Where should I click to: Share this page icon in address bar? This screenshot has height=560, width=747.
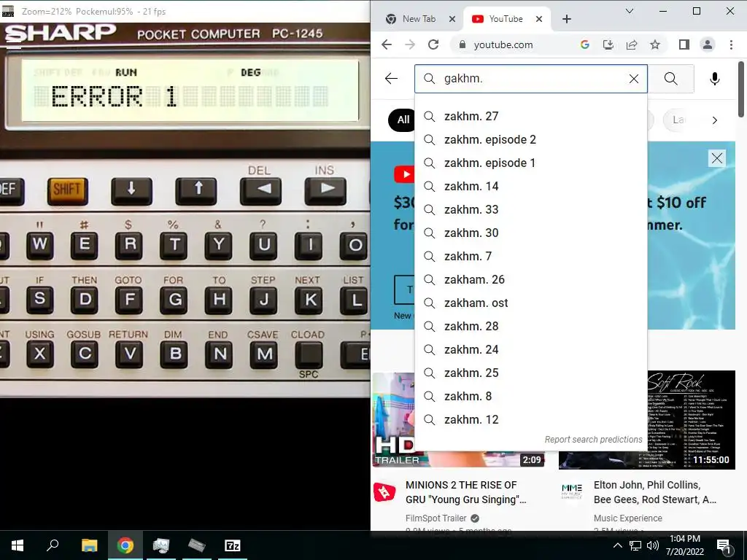click(x=632, y=44)
